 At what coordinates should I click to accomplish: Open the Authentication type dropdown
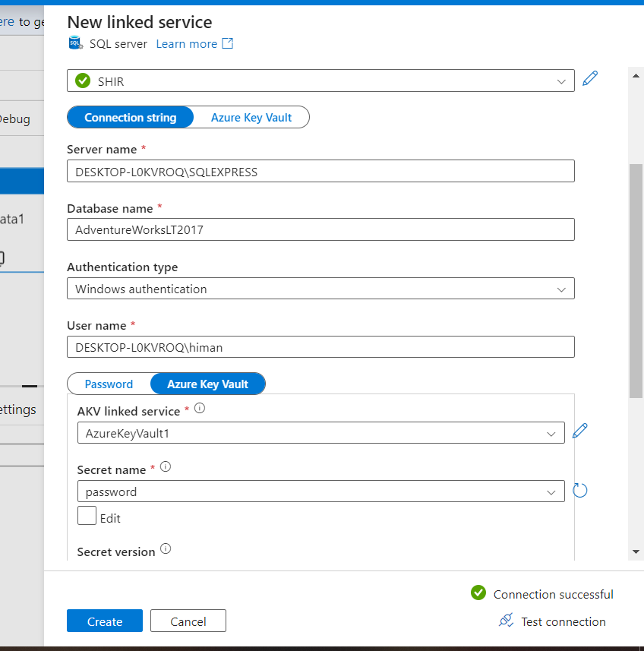[320, 289]
